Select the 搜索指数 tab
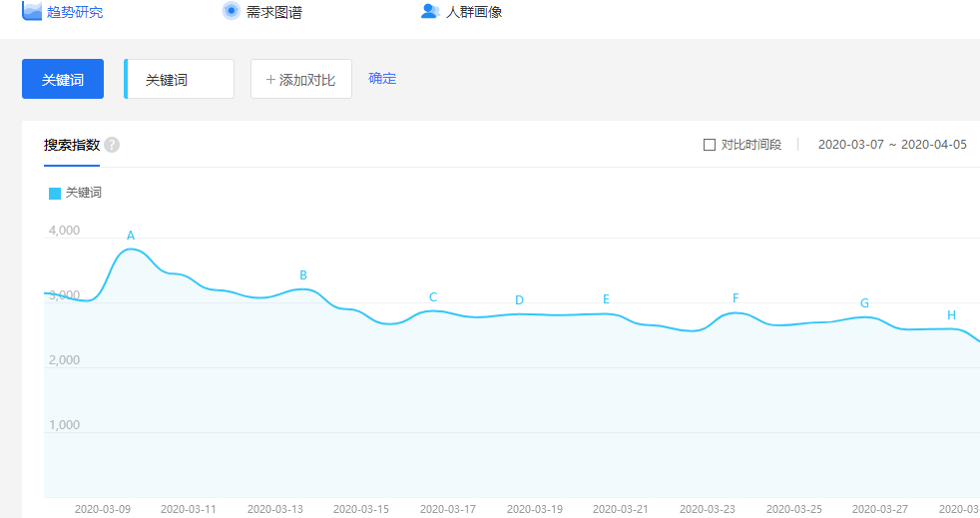 point(71,145)
